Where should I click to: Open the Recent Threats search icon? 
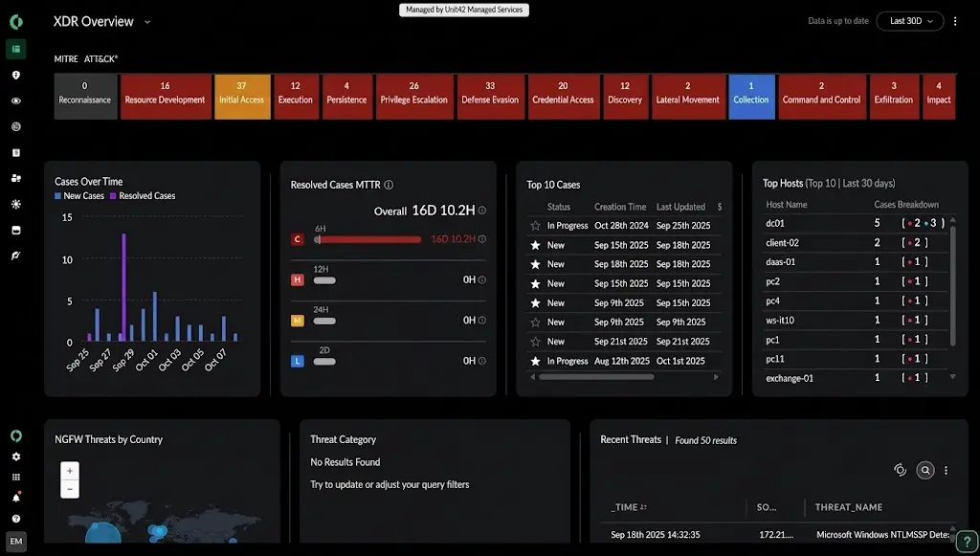925,470
